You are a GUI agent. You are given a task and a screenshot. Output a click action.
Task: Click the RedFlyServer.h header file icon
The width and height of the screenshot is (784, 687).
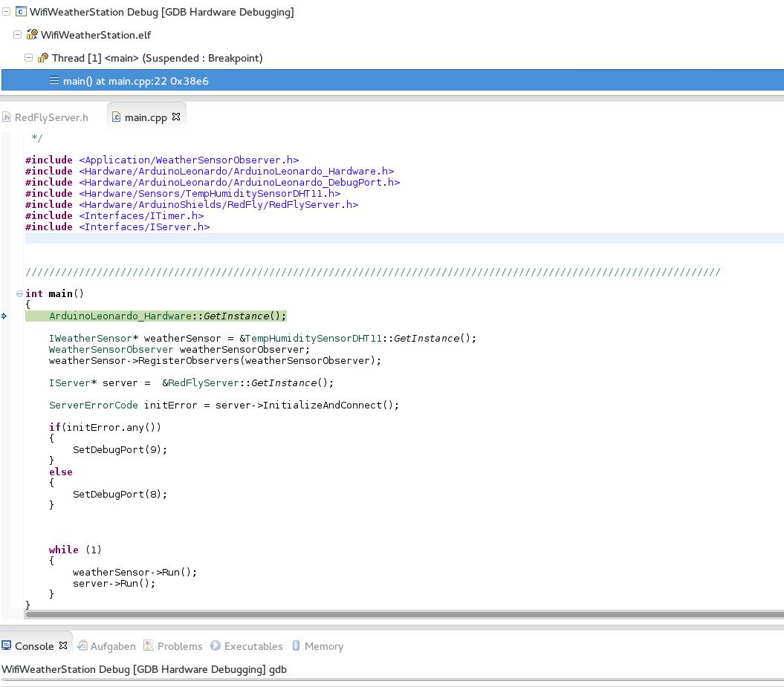pyautogui.click(x=7, y=117)
